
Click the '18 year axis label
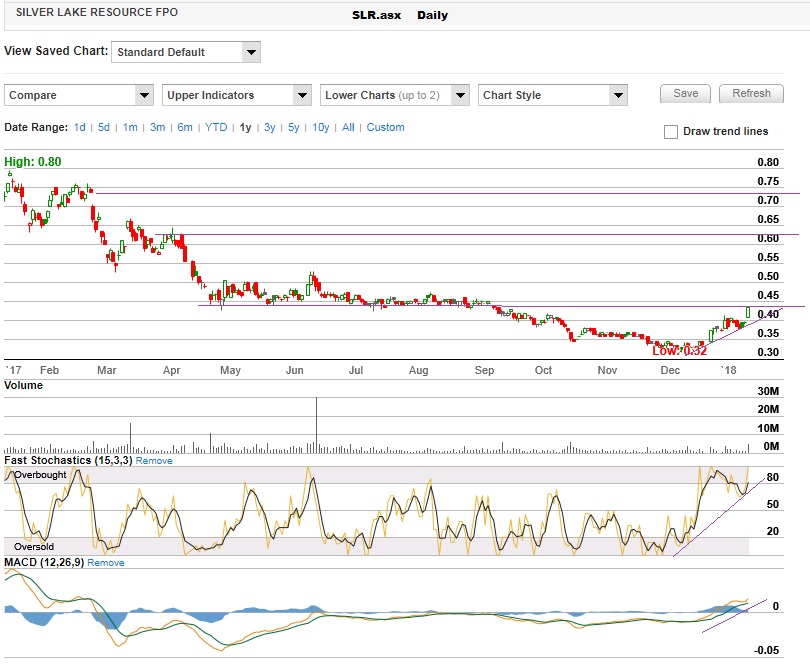pyautogui.click(x=728, y=370)
